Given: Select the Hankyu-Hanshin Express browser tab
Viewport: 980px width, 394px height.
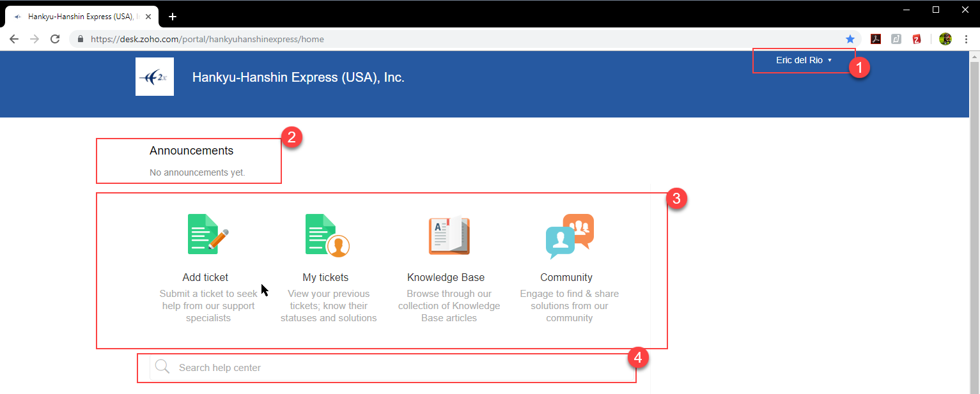Looking at the screenshot, I should click(x=82, y=17).
